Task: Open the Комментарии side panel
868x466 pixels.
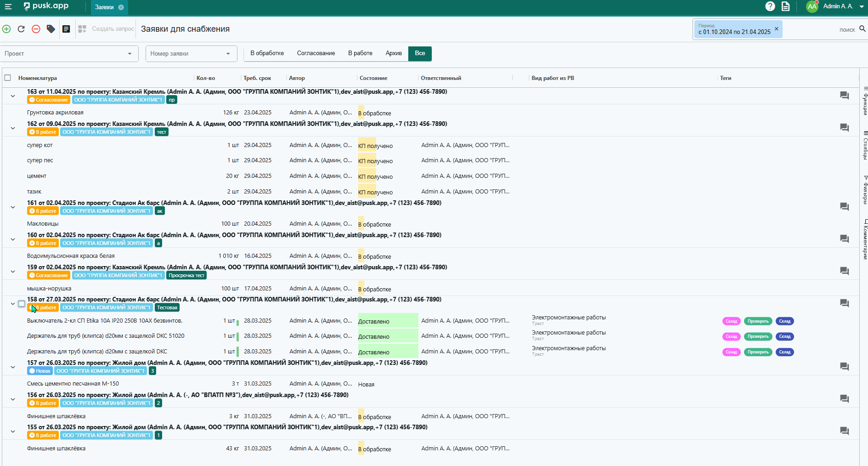Action: tap(865, 239)
